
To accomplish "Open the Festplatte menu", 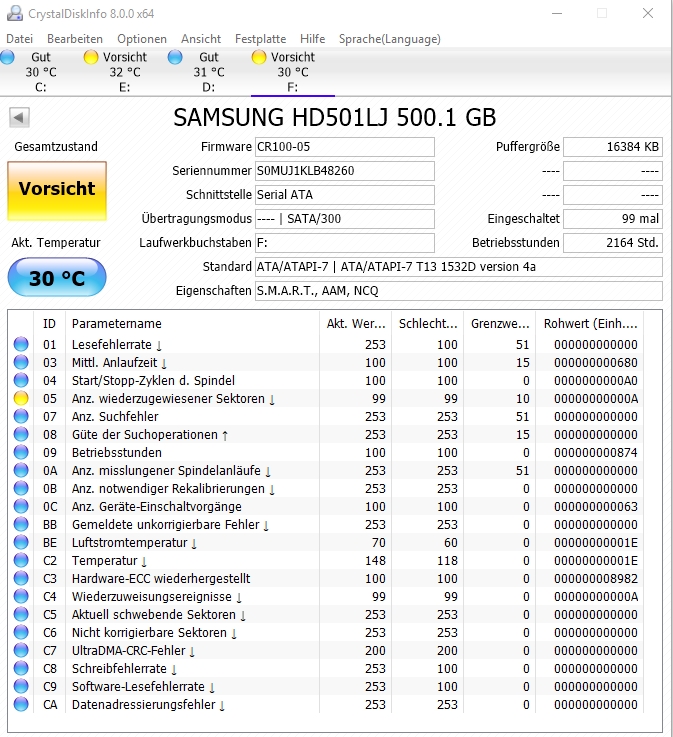I will (x=260, y=39).
